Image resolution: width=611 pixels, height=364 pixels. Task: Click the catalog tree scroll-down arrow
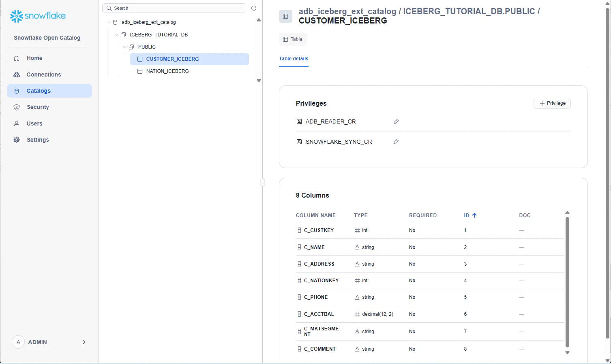[x=259, y=81]
